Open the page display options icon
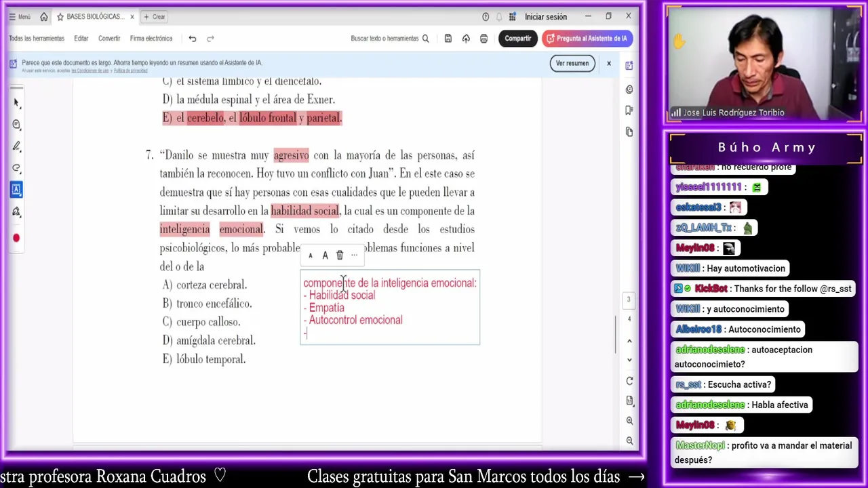 pos(629,401)
